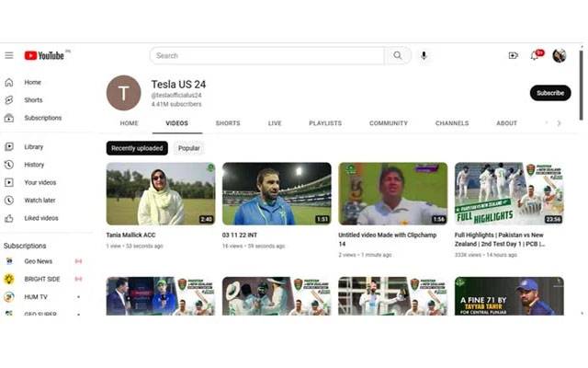Click the 03 11 22 INT video title
This screenshot has width=588, height=368.
coord(240,236)
